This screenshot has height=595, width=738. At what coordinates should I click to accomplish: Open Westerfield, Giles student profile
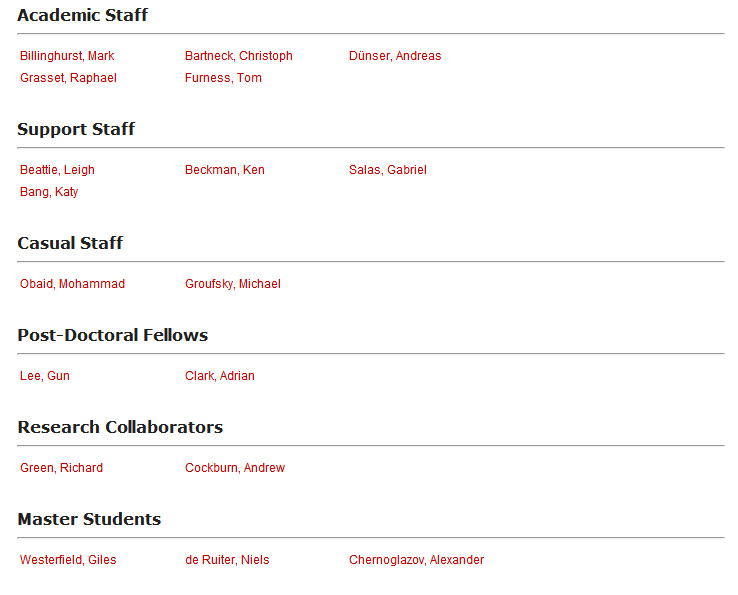(68, 560)
